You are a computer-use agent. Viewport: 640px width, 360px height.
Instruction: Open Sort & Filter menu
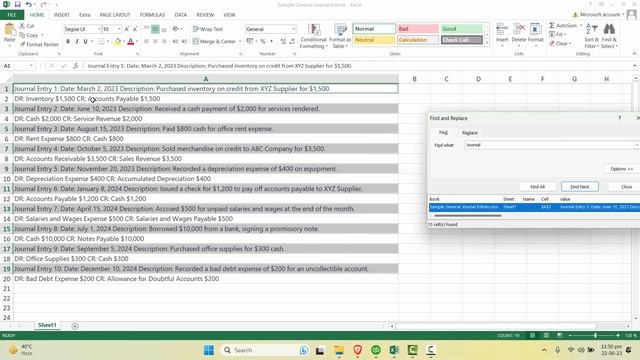pyautogui.click(x=591, y=36)
